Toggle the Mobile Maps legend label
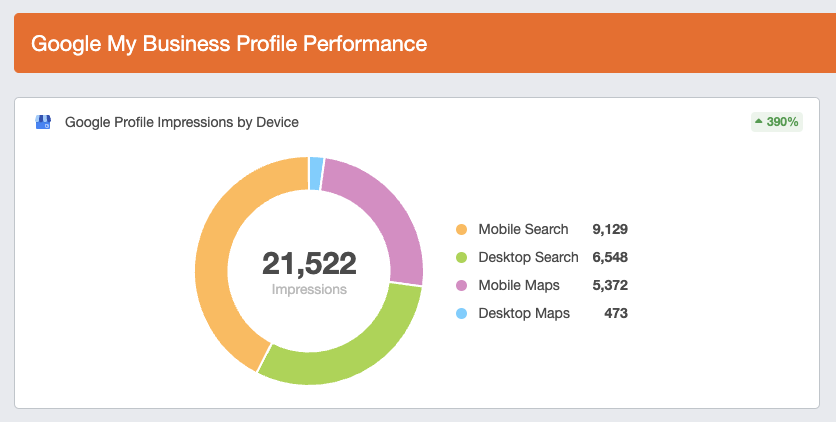The image size is (836, 422). pos(519,286)
